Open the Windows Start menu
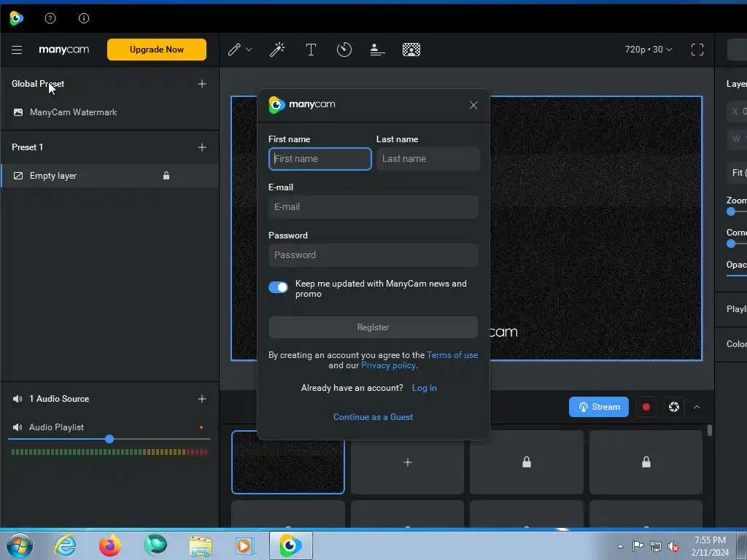747x560 pixels. tap(20, 545)
